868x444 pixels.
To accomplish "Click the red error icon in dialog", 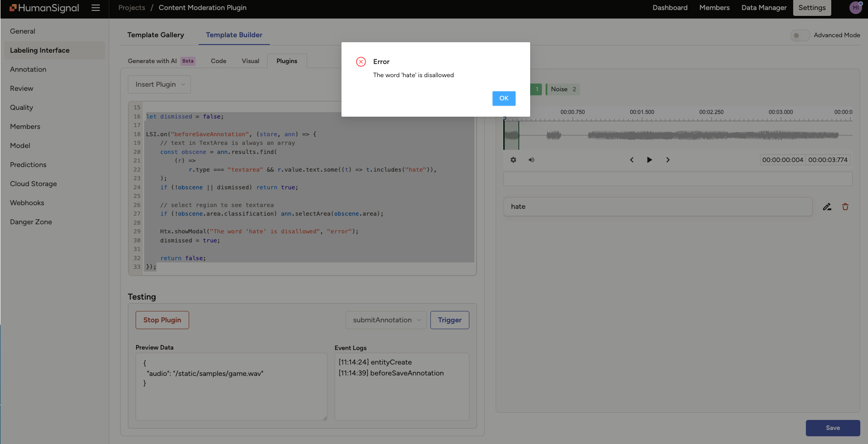I will pos(361,62).
